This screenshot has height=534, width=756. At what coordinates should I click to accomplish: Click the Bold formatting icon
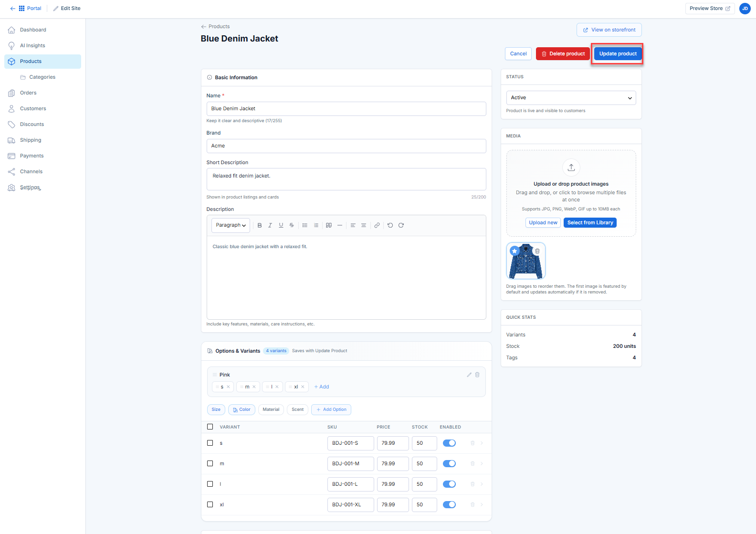tap(260, 225)
